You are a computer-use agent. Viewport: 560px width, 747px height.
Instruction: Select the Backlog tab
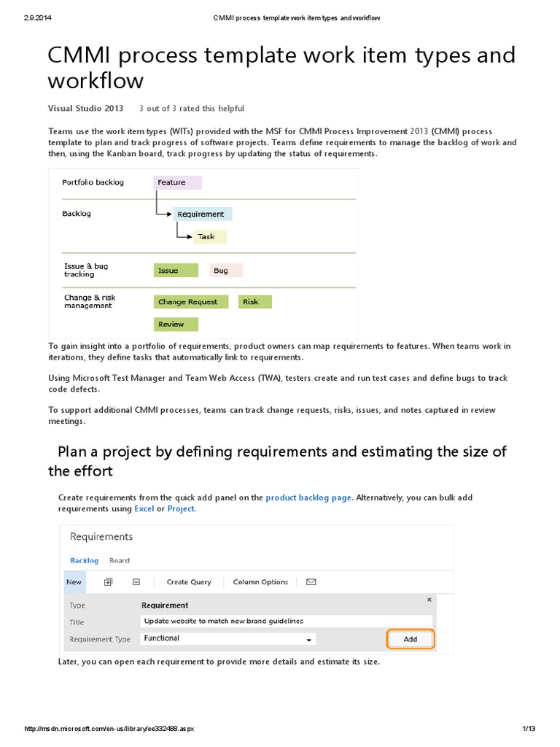[84, 560]
